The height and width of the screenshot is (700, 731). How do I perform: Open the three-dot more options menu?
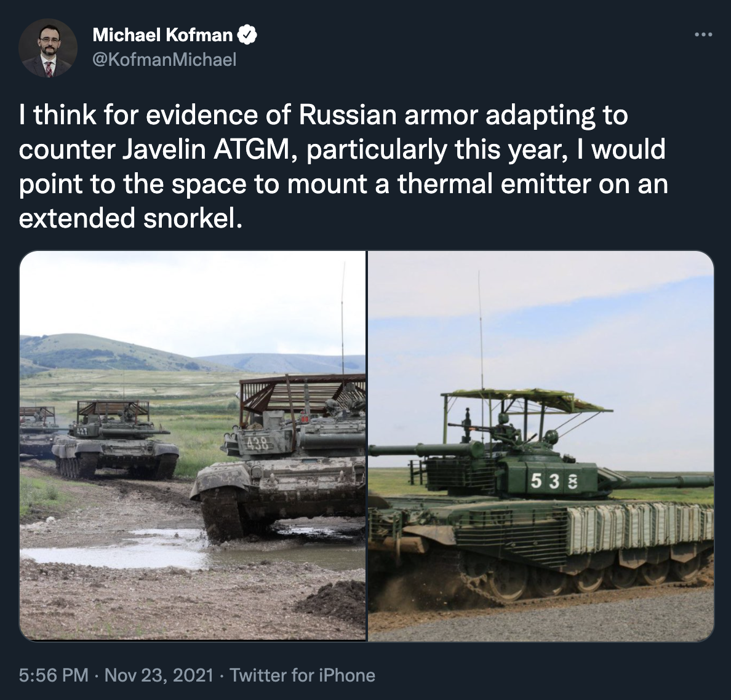pyautogui.click(x=703, y=34)
